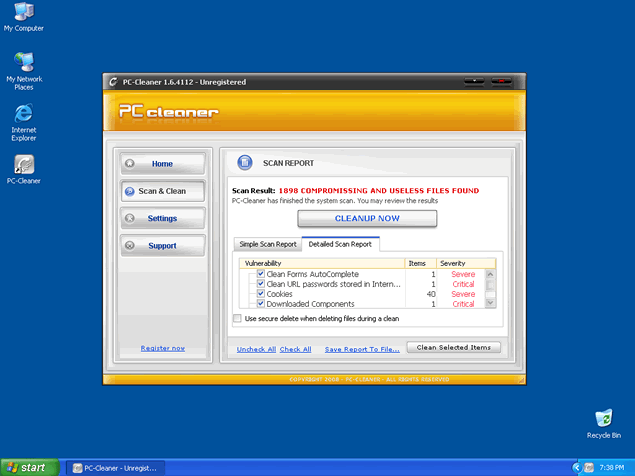Launch Internet Explorer from desktop

coord(23,114)
